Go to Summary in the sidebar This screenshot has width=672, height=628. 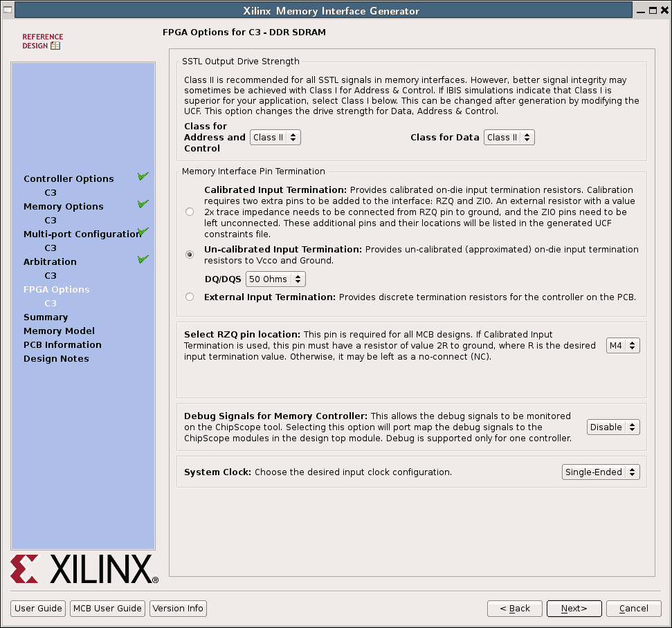46,317
